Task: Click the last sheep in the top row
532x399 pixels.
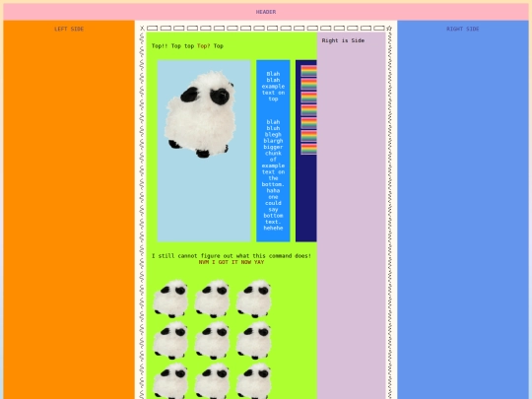Action: pyautogui.click(x=253, y=299)
